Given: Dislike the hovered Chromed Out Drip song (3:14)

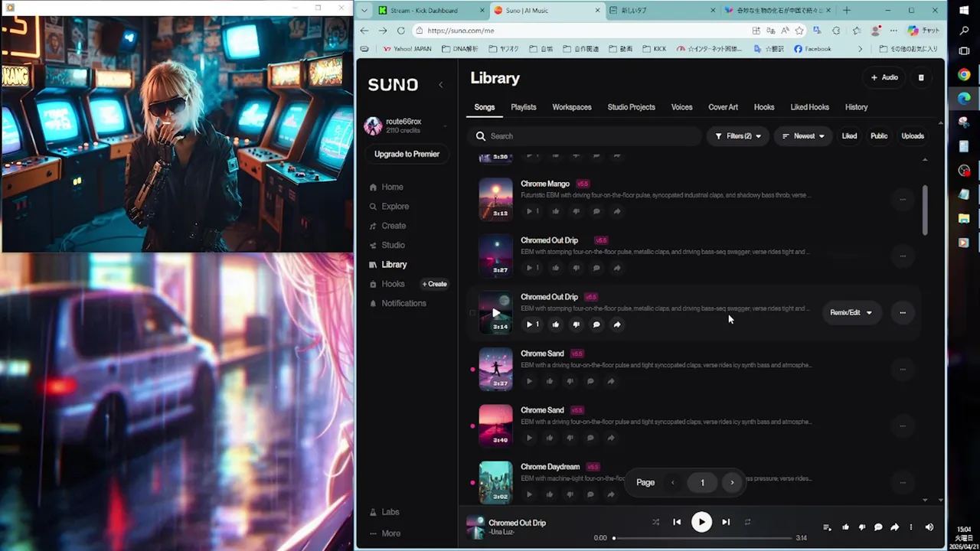Looking at the screenshot, I should [576, 324].
